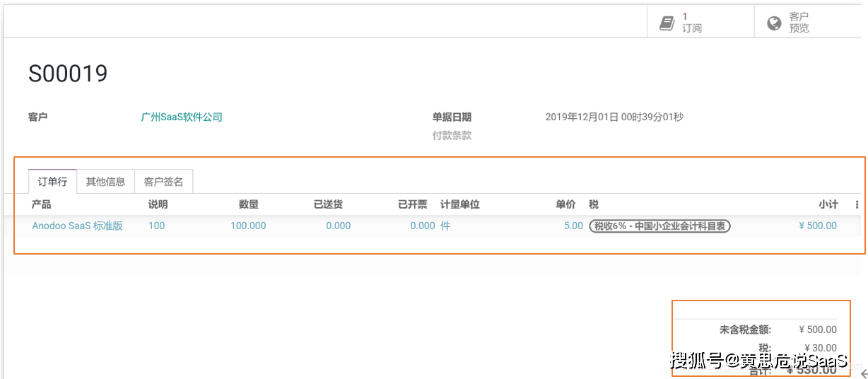Open the column options three-dot menu
This screenshot has height=379, width=868.
coord(857,205)
